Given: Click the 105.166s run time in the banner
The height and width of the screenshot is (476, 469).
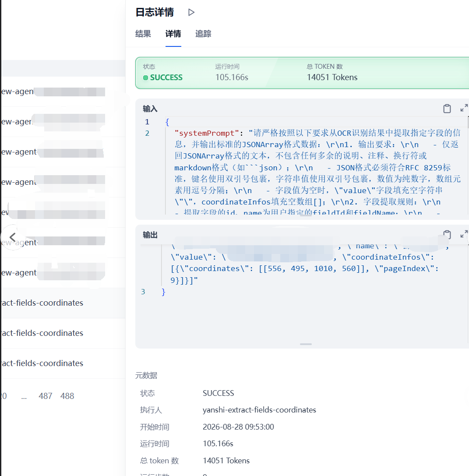Looking at the screenshot, I should [x=232, y=77].
